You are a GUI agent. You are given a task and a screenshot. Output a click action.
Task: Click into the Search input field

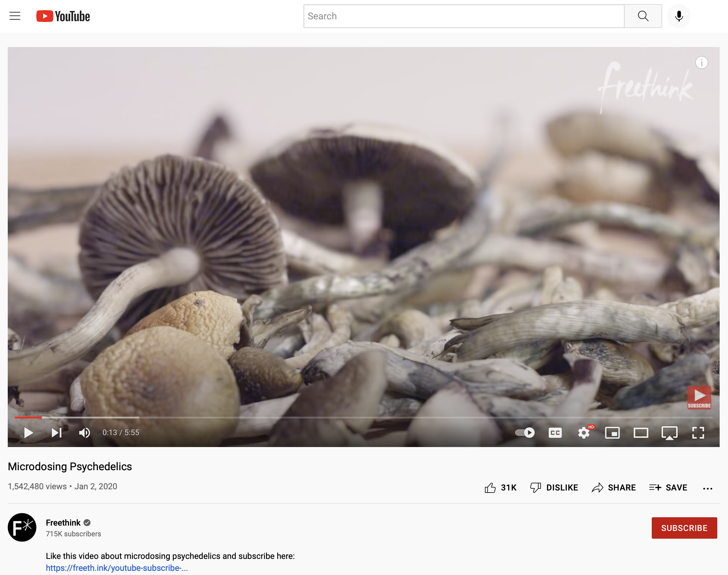464,16
